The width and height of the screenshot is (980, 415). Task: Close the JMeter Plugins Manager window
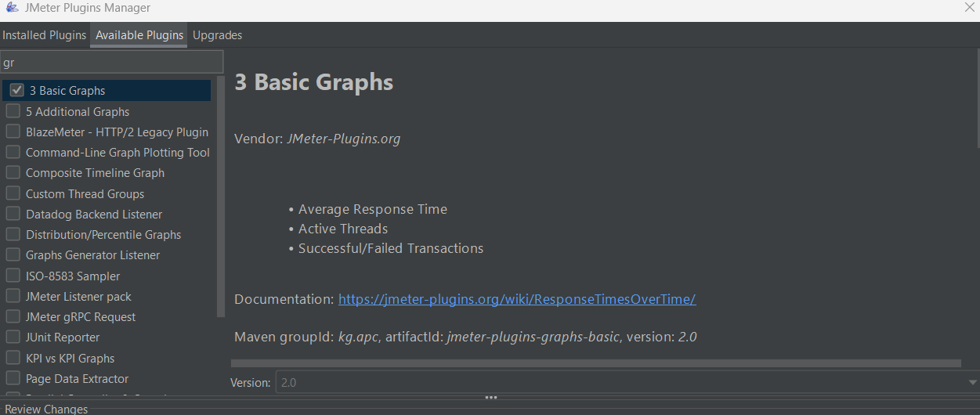[x=968, y=7]
